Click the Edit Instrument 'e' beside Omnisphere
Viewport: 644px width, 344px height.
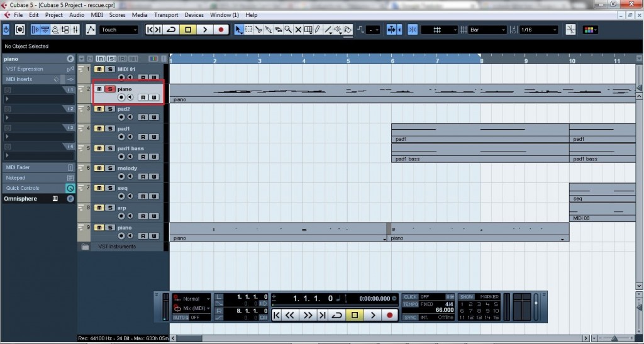pyautogui.click(x=70, y=199)
